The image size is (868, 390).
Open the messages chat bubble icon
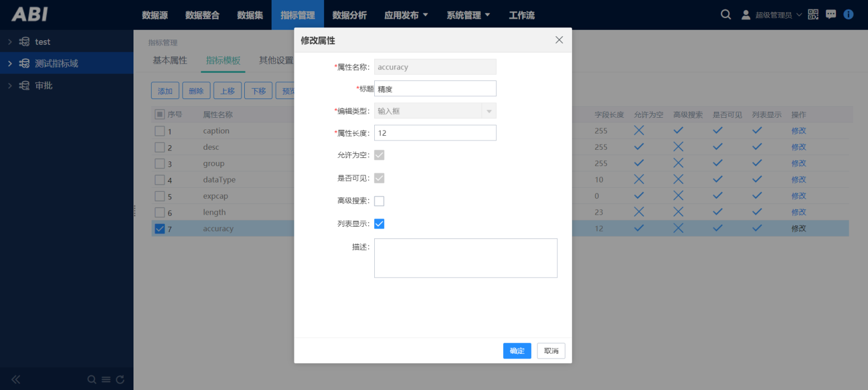pos(831,15)
